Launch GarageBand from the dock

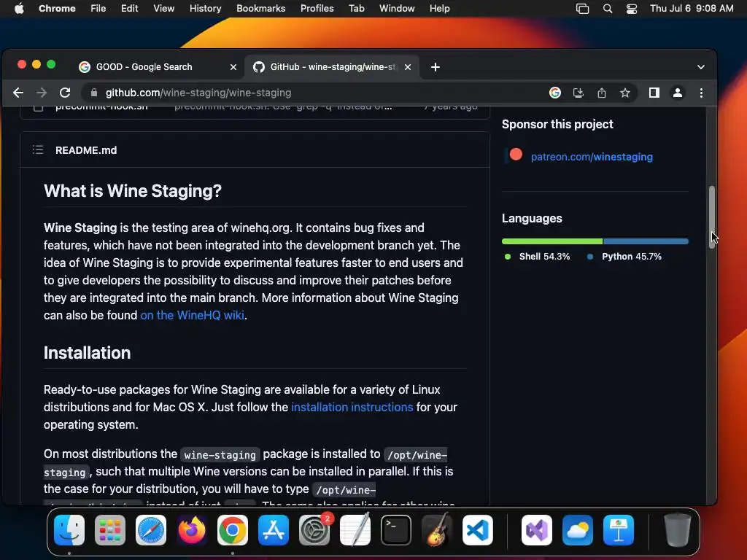[437, 530]
